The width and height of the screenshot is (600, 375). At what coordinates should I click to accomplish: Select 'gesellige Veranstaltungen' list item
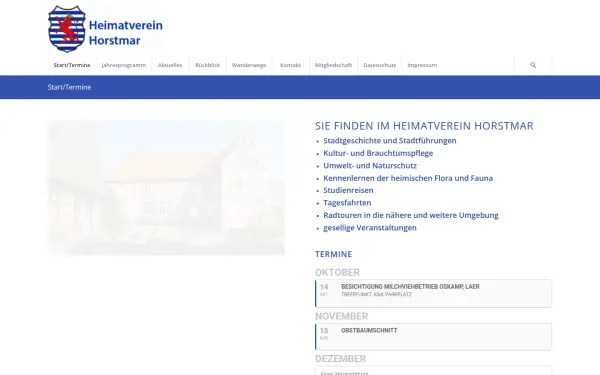[370, 228]
